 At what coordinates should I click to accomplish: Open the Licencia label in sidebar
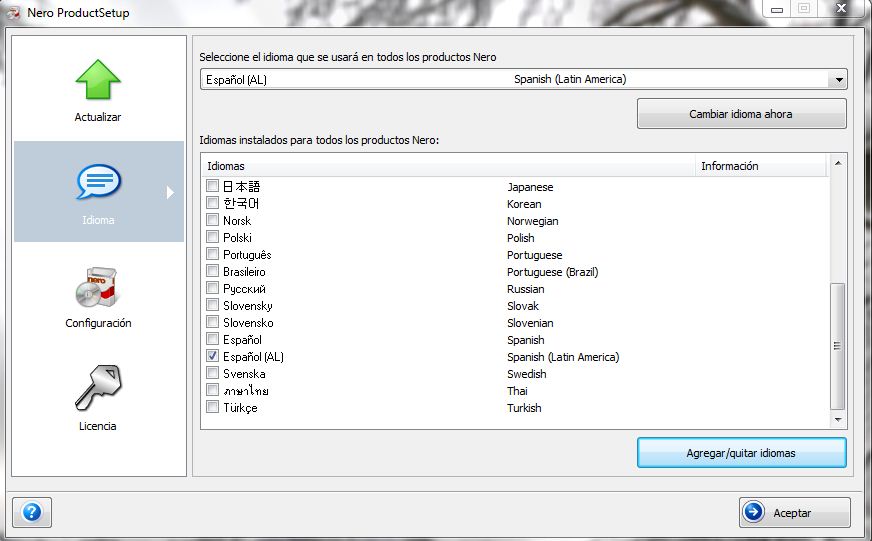point(97,426)
